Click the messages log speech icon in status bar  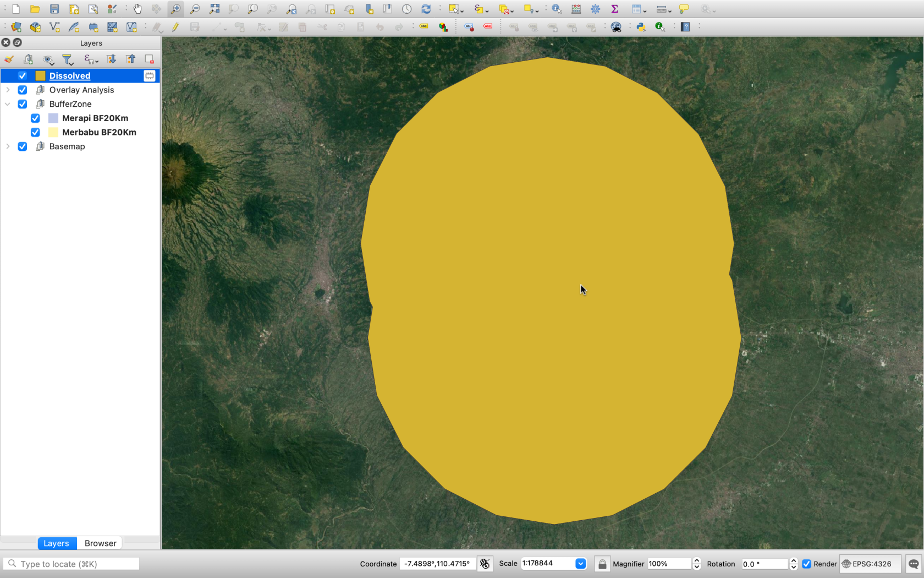pyautogui.click(x=914, y=564)
